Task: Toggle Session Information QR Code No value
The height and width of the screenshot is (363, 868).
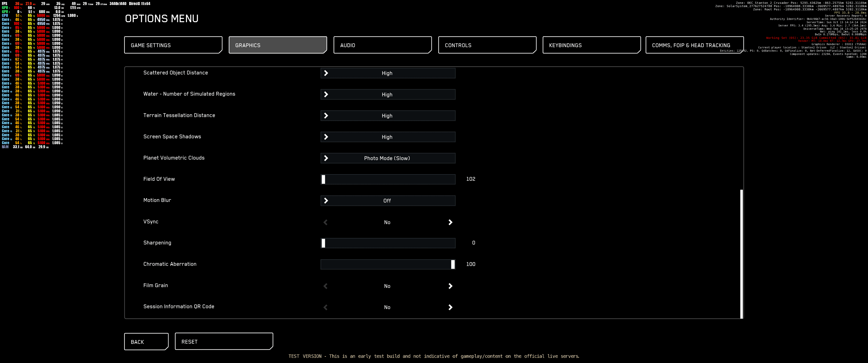Action: coord(387,308)
